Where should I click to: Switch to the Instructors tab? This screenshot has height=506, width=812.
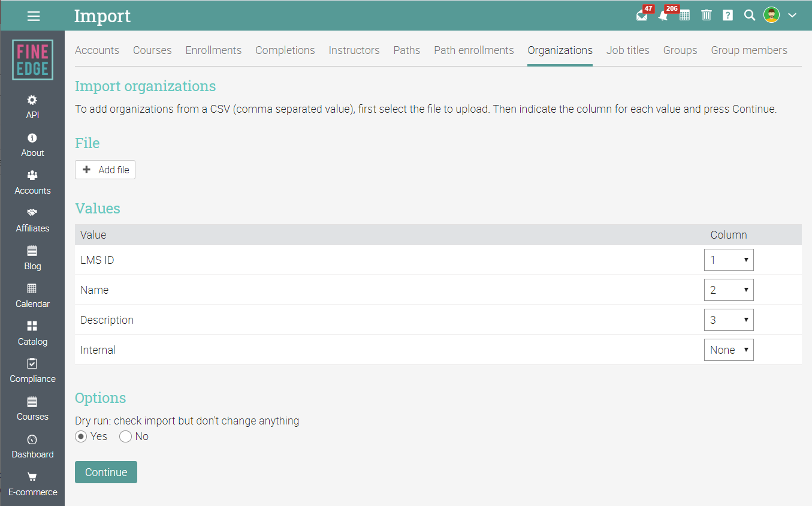[x=354, y=50]
